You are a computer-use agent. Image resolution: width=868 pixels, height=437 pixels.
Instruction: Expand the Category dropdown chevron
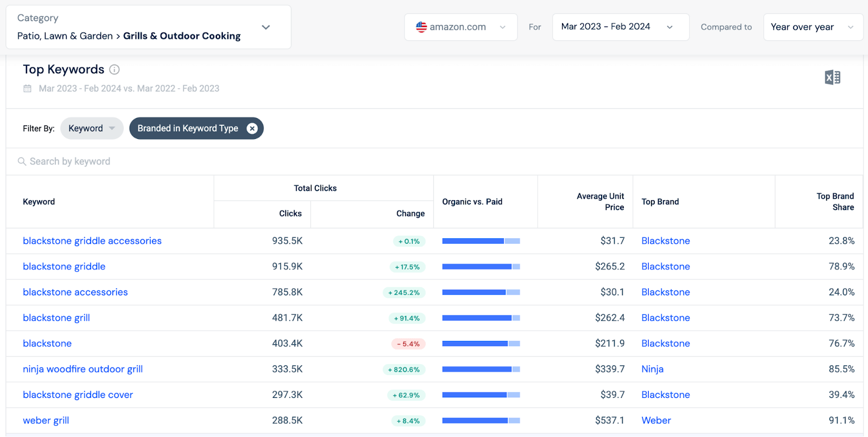(x=266, y=27)
